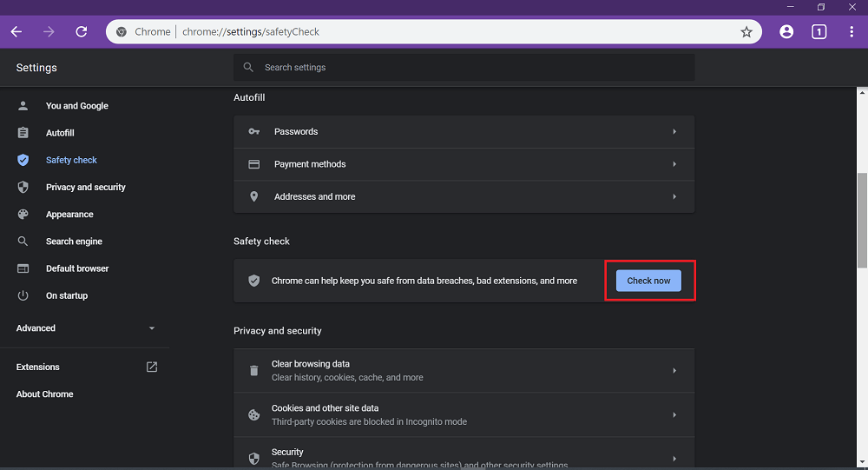868x470 pixels.
Task: Expand the Advanced section in sidebar
Action: pos(85,328)
